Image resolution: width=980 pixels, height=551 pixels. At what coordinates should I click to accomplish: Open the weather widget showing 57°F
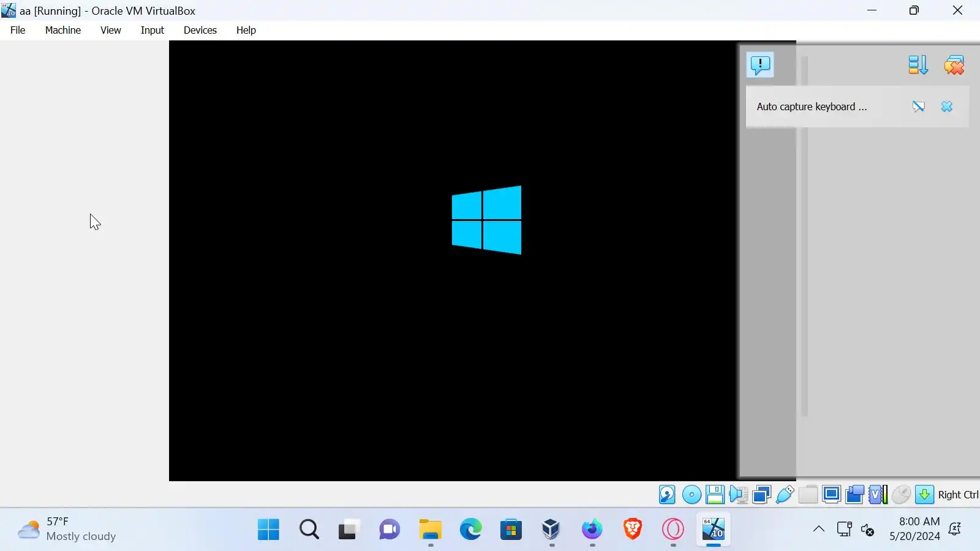[x=67, y=529]
